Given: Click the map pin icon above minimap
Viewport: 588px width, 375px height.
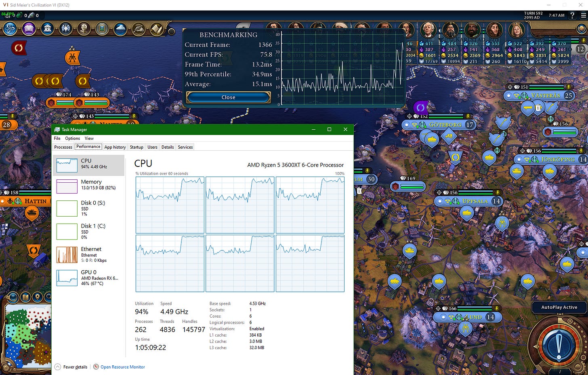Looking at the screenshot, I should [x=37, y=298].
